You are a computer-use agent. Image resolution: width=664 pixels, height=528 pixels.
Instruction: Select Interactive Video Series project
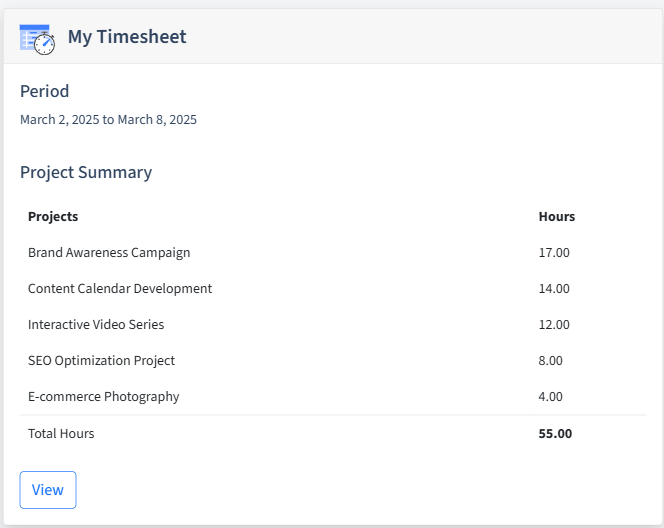click(x=96, y=324)
